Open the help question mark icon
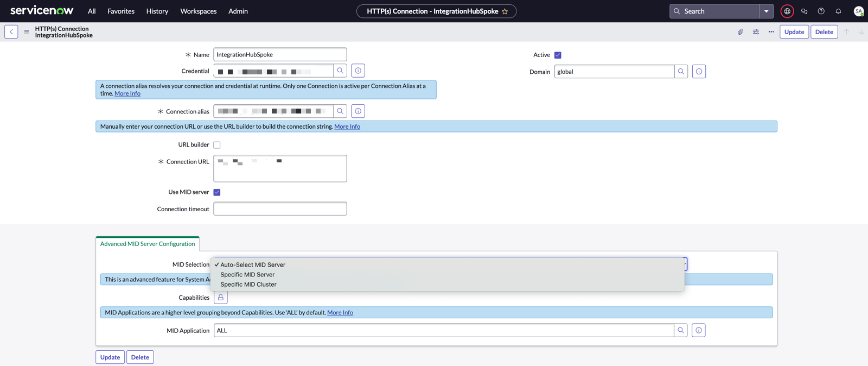This screenshot has width=868, height=366. point(821,11)
